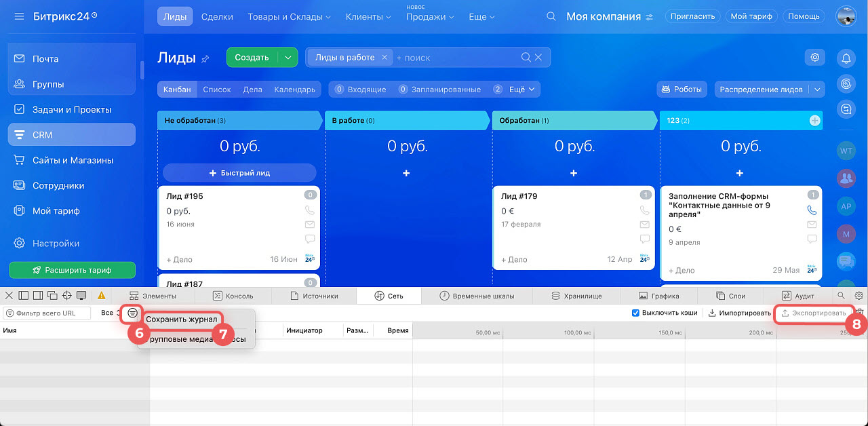868x426 pixels.
Task: Open the Помощь button
Action: [x=804, y=16]
